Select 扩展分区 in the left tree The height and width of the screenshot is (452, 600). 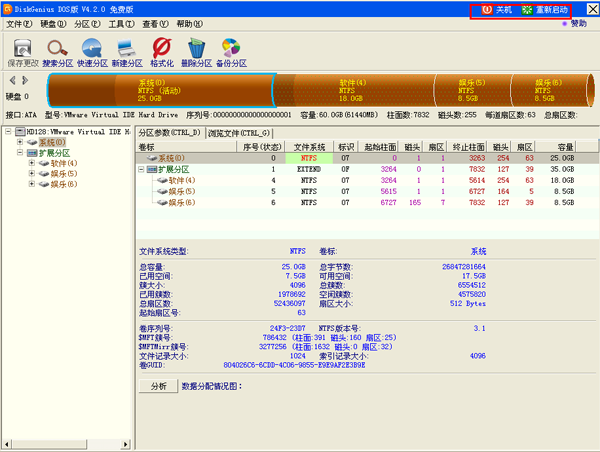tap(54, 153)
